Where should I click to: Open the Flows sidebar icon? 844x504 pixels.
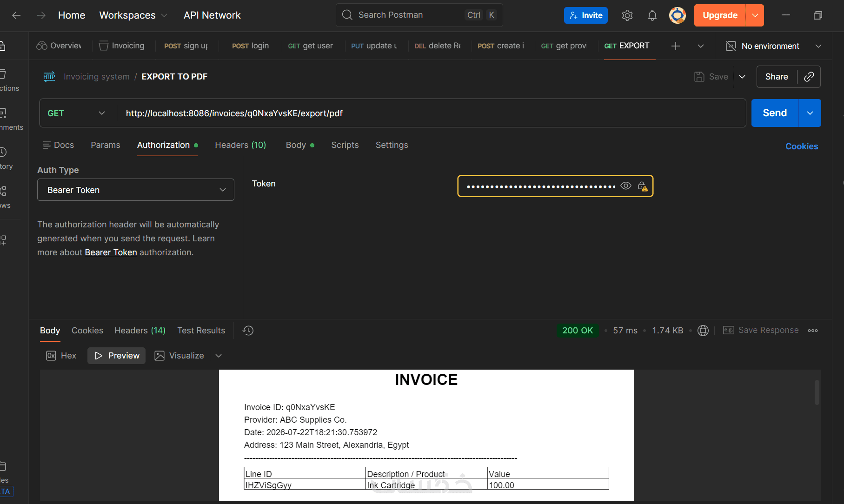[3, 191]
